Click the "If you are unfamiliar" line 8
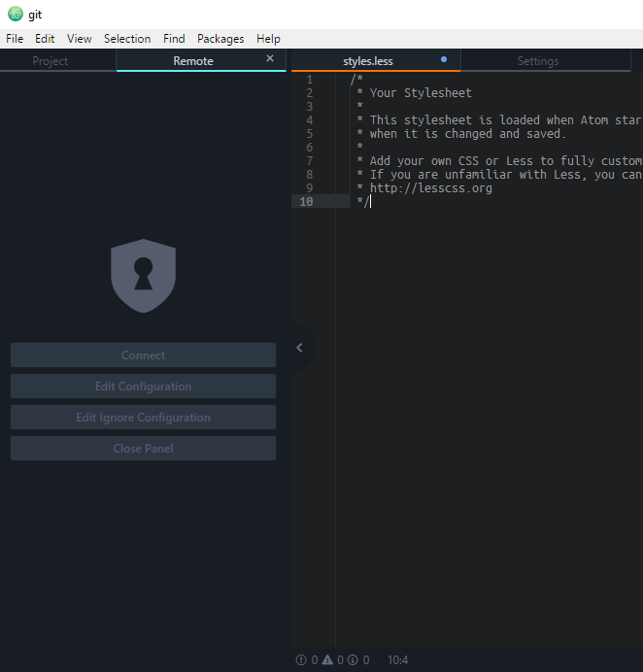Screen dimensions: 643x672 [506, 175]
